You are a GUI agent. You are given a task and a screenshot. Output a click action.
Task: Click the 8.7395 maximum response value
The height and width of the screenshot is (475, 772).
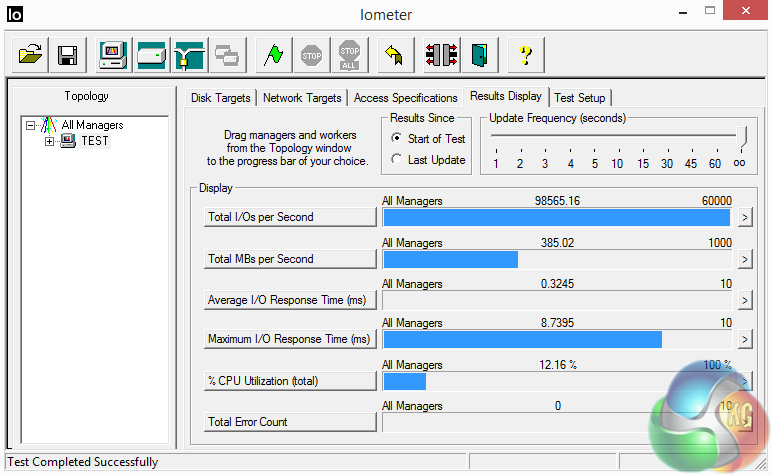pyautogui.click(x=557, y=323)
